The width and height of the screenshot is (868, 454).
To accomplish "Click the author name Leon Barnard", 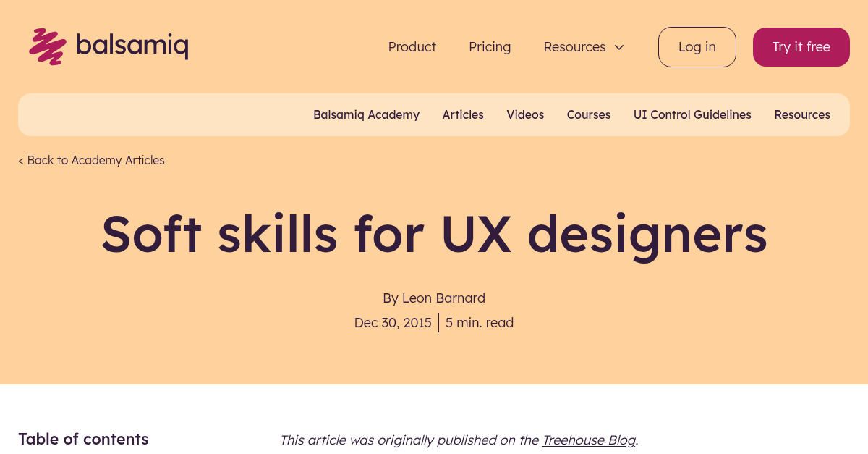I will coord(443,298).
